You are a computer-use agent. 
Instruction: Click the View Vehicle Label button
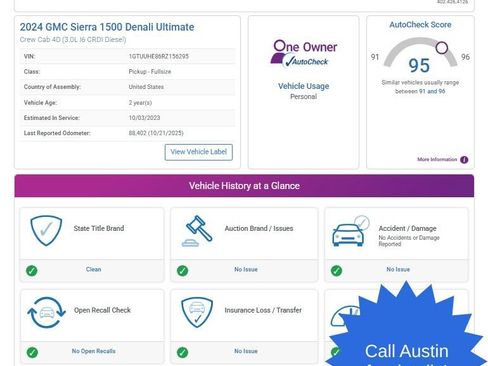[198, 152]
